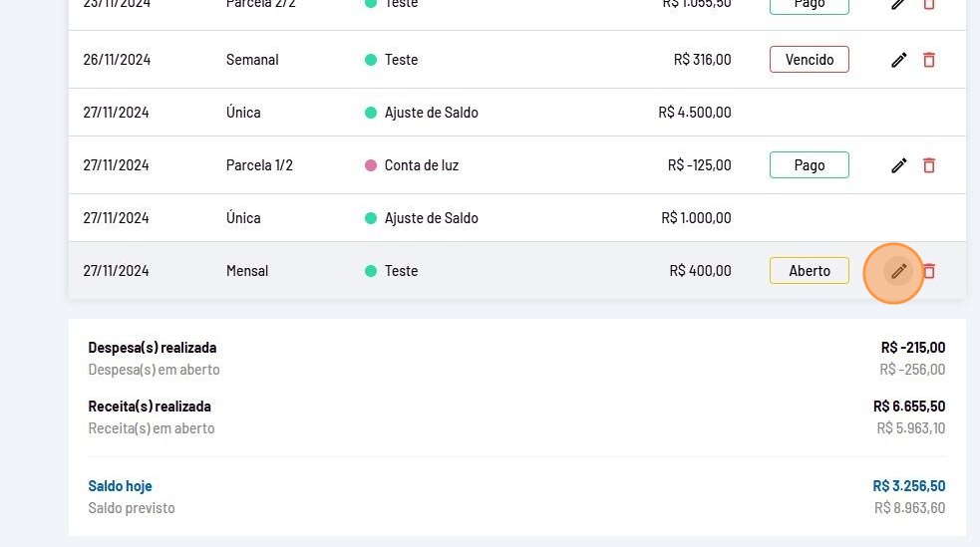This screenshot has height=547, width=980.
Task: Edit the Semanal Teste entry of R$ 316,00
Action: pyautogui.click(x=899, y=60)
